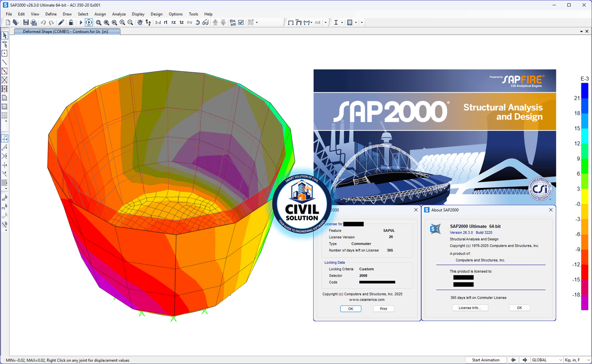
Task: Open the Assign menu
Action: [x=100, y=14]
